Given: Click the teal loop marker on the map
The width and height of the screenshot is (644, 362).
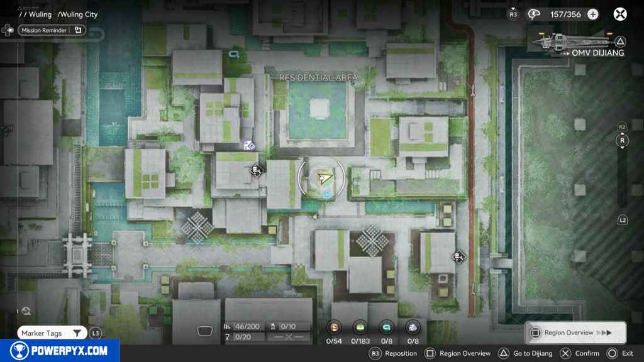Looking at the screenshot, I should [235, 55].
